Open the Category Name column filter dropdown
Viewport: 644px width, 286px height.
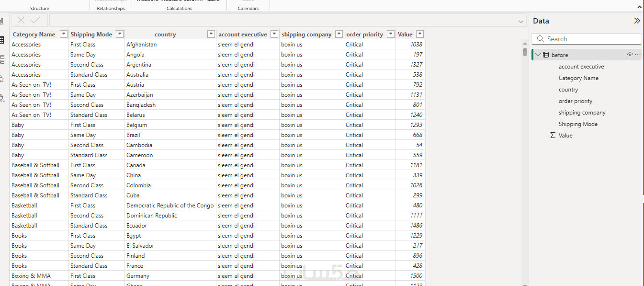[x=64, y=34]
